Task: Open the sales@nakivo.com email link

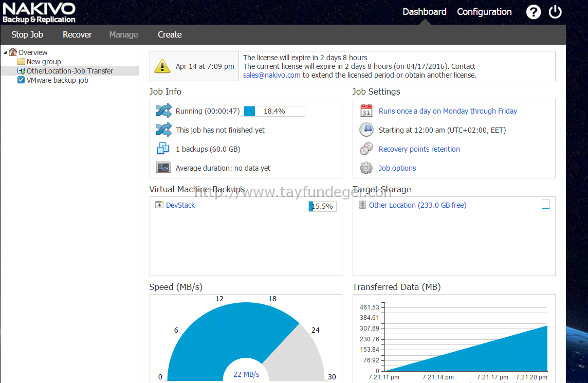Action: pos(271,75)
